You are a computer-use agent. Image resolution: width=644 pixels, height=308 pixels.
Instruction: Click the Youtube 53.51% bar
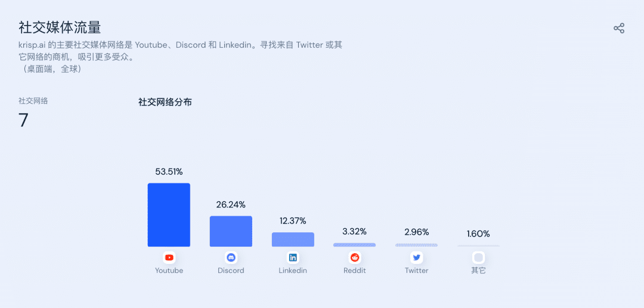point(169,215)
